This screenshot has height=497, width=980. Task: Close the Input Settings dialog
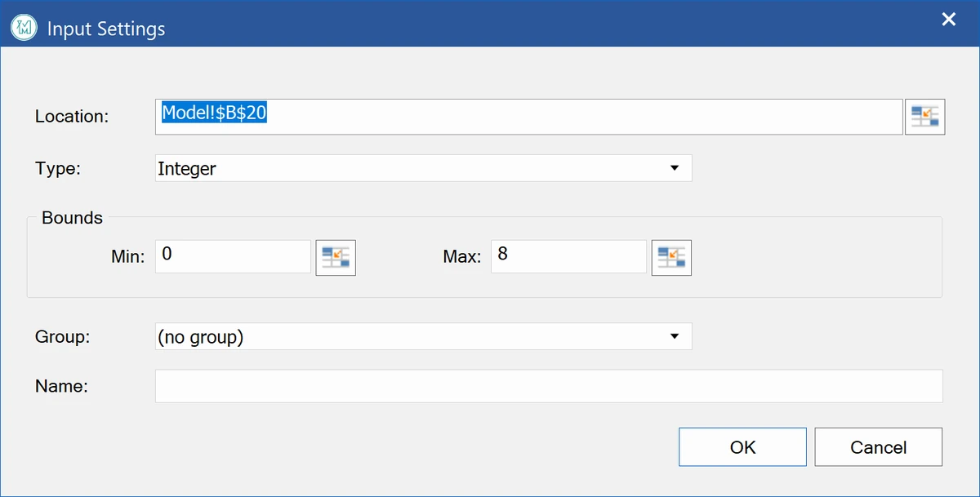(948, 20)
